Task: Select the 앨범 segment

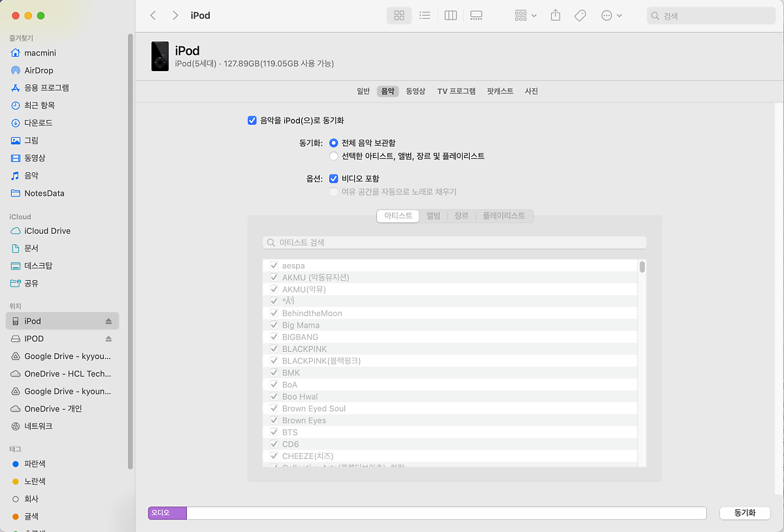Action: point(433,215)
